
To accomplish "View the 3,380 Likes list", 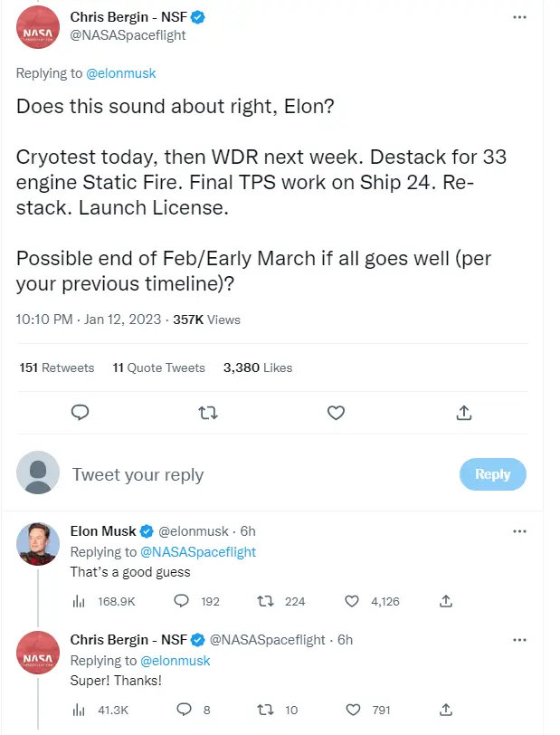I will tap(258, 367).
